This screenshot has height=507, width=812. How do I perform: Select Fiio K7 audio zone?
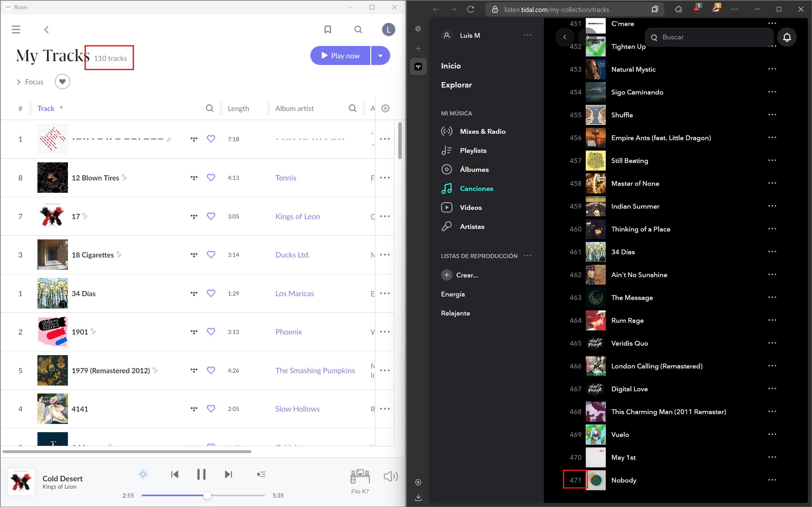[x=360, y=481]
